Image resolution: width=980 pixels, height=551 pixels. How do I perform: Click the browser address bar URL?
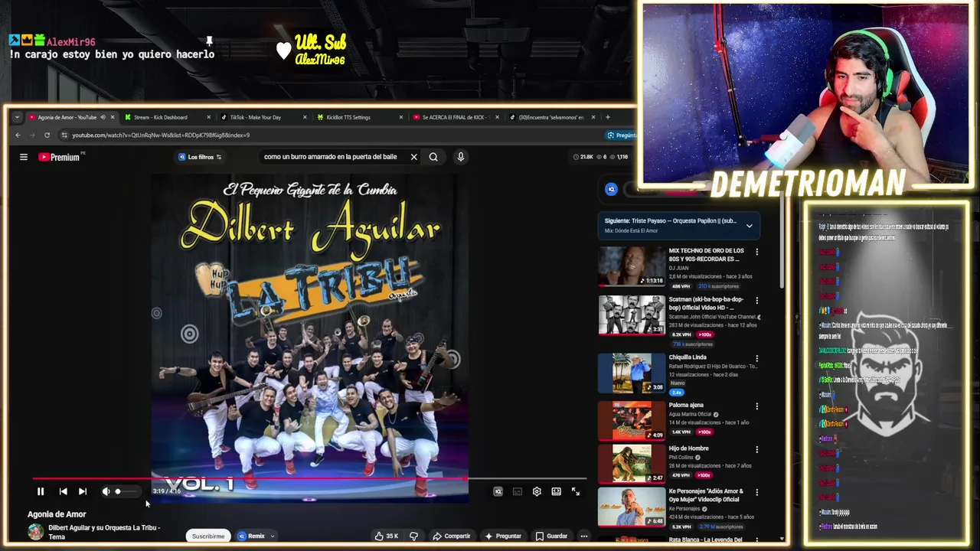(161, 135)
